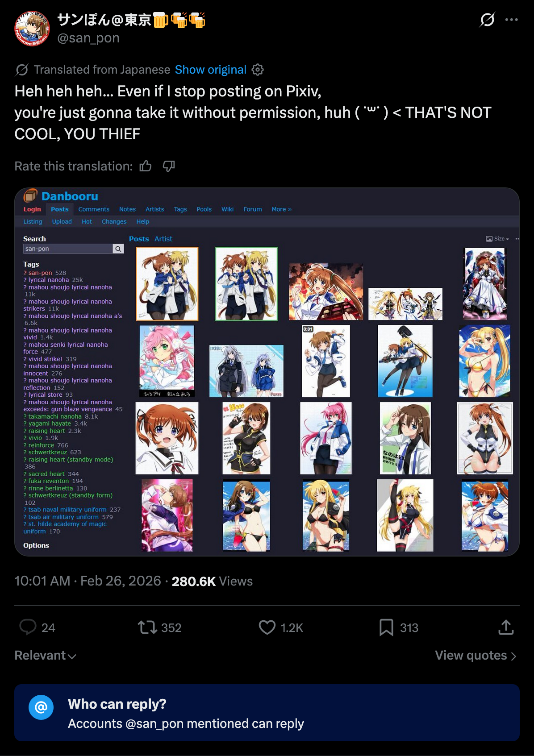Like the post with heart icon

point(267,627)
